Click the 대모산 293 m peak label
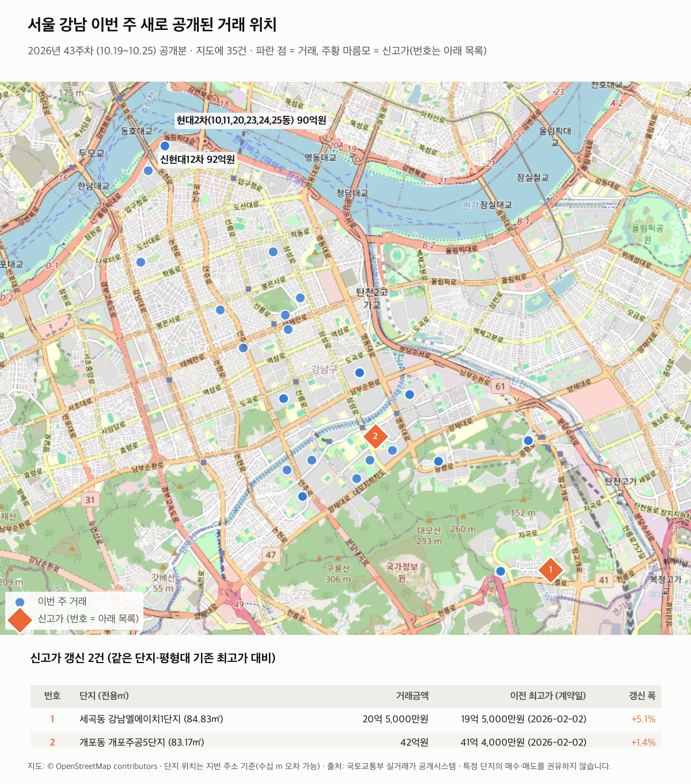Image resolution: width=691 pixels, height=784 pixels. [430, 536]
